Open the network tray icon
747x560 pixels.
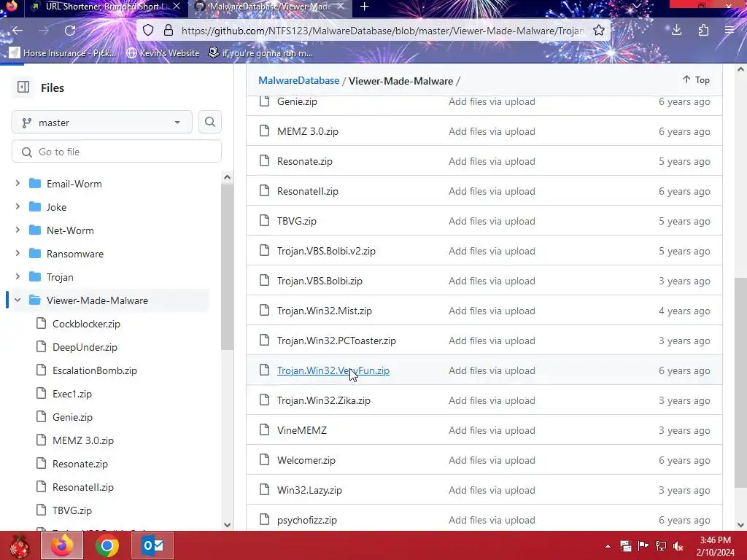[661, 545]
